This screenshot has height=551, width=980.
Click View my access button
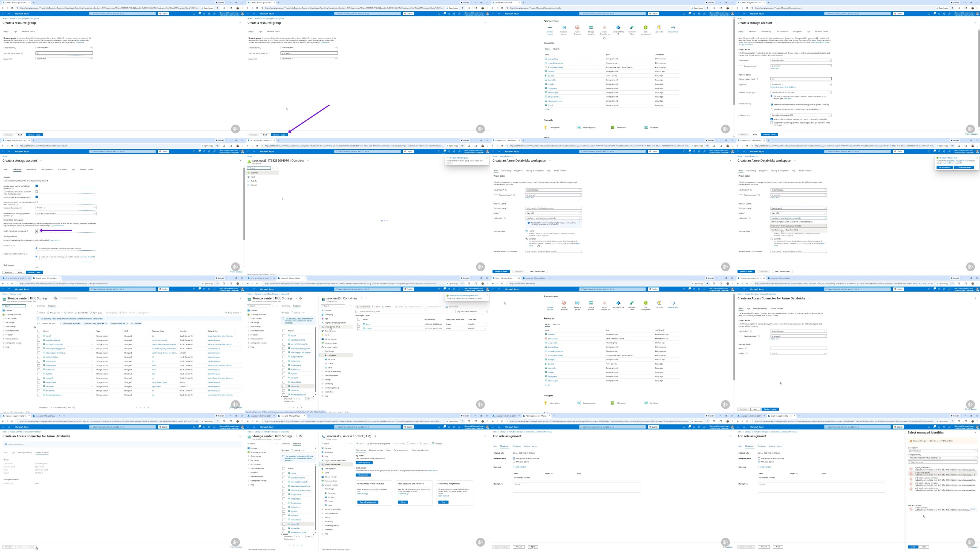(x=364, y=463)
